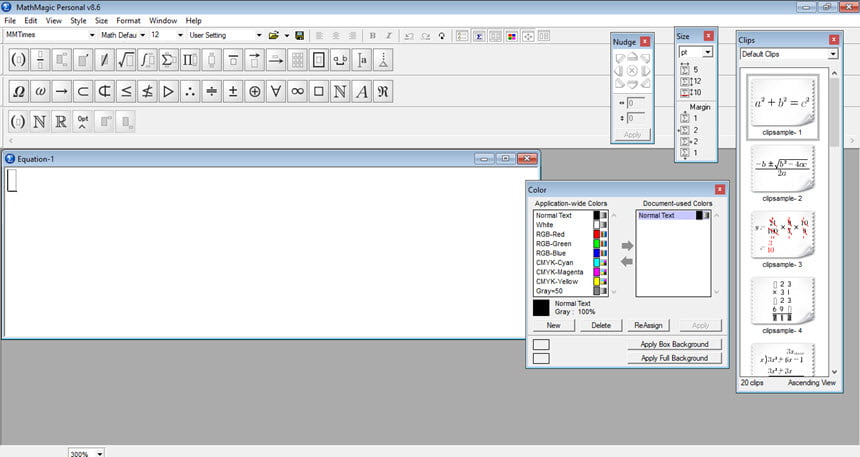Open the matrix grid template palette
This screenshot has height=457, width=860.
point(297,60)
